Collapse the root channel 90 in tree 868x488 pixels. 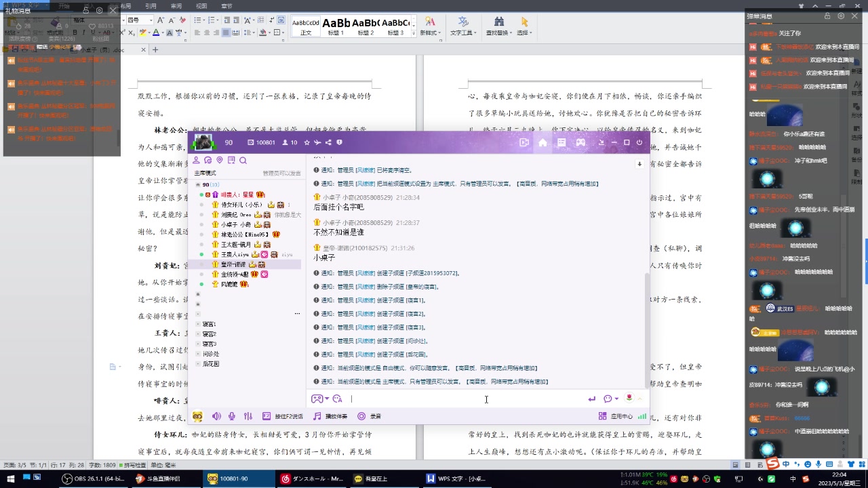(x=197, y=184)
